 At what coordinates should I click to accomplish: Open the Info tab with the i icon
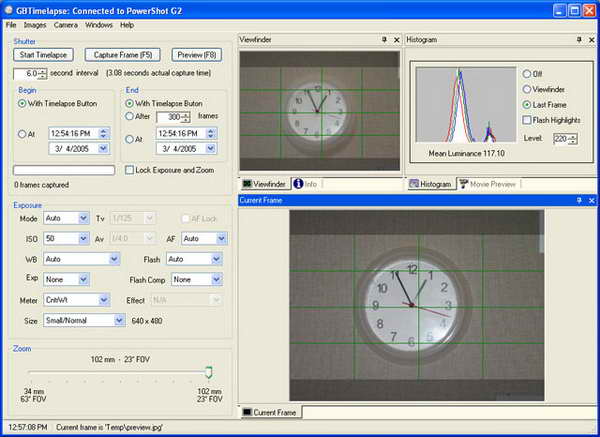tap(305, 184)
